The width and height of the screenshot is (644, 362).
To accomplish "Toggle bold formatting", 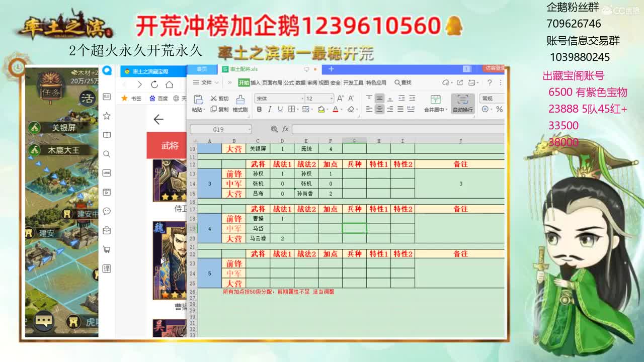I will click(x=259, y=109).
